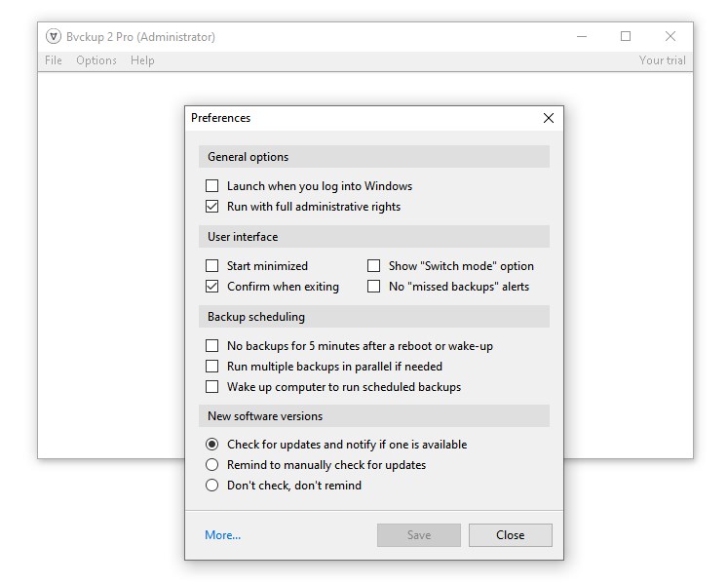Uncheck Run with full administrative rights
The height and width of the screenshot is (584, 728).
[x=212, y=207]
